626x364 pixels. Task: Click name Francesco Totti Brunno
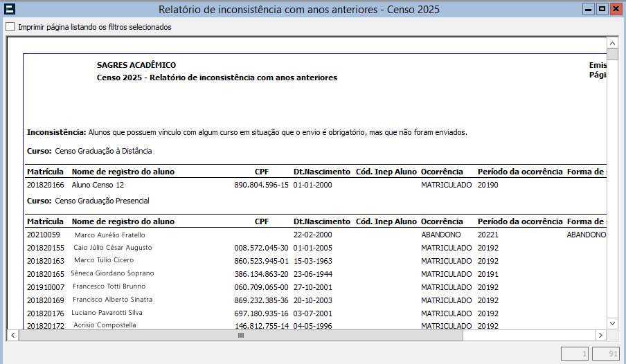[109, 286]
